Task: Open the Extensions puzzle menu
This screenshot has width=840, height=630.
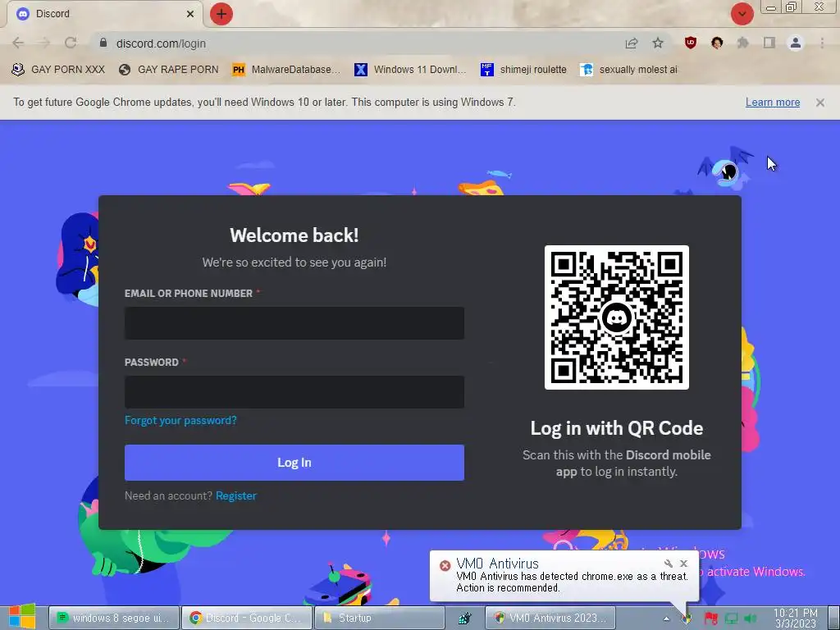Action: point(743,43)
